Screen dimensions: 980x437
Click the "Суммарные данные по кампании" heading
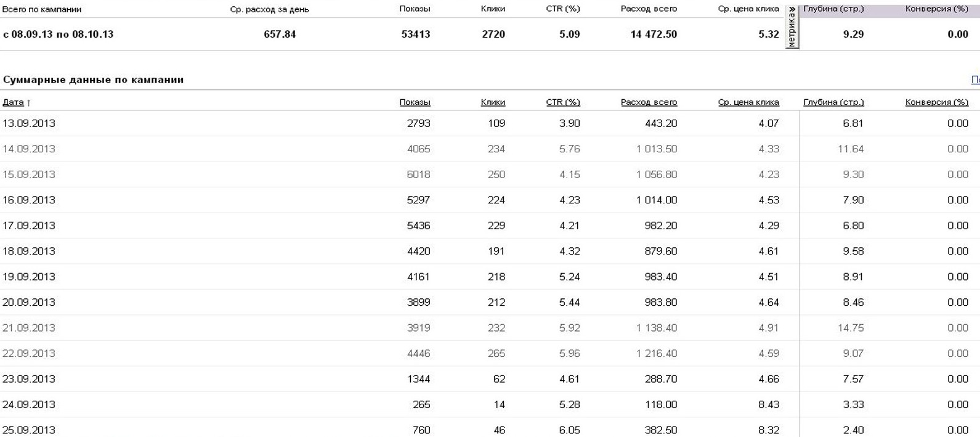tap(94, 80)
